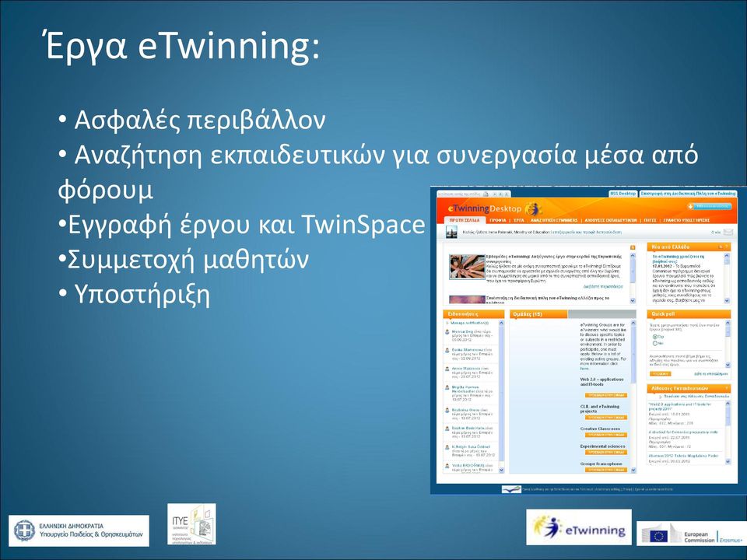747x560 pixels.
Task: Click join button under Creative Classroom
Action: click(x=606, y=435)
